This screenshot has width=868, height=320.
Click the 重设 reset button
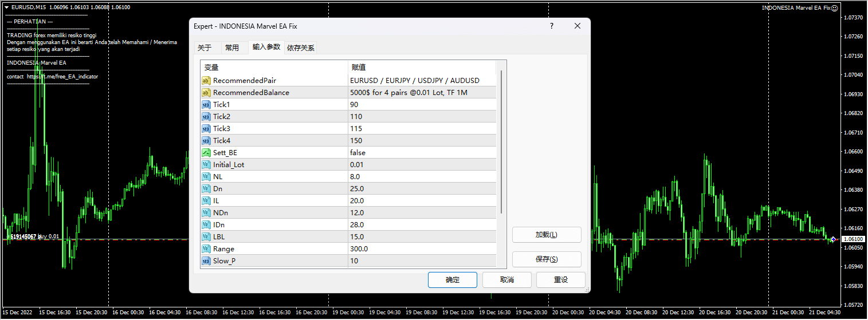click(560, 280)
